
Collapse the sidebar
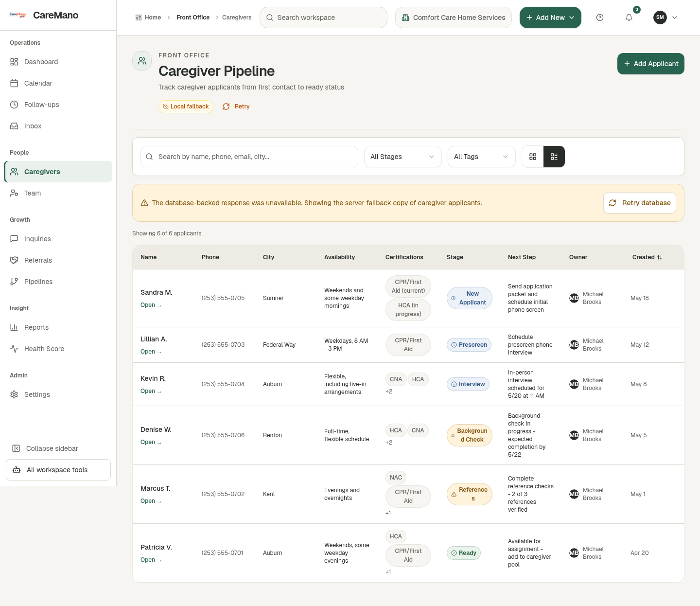click(58, 448)
